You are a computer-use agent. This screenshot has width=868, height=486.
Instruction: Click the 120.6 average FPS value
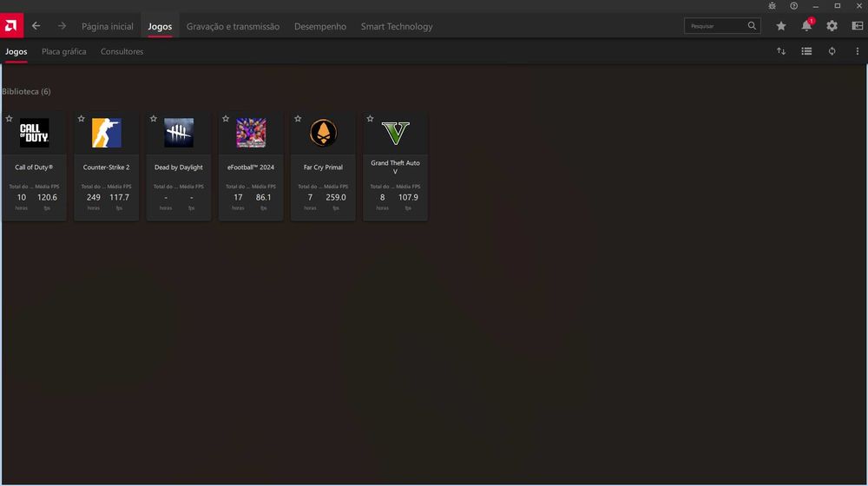[47, 197]
